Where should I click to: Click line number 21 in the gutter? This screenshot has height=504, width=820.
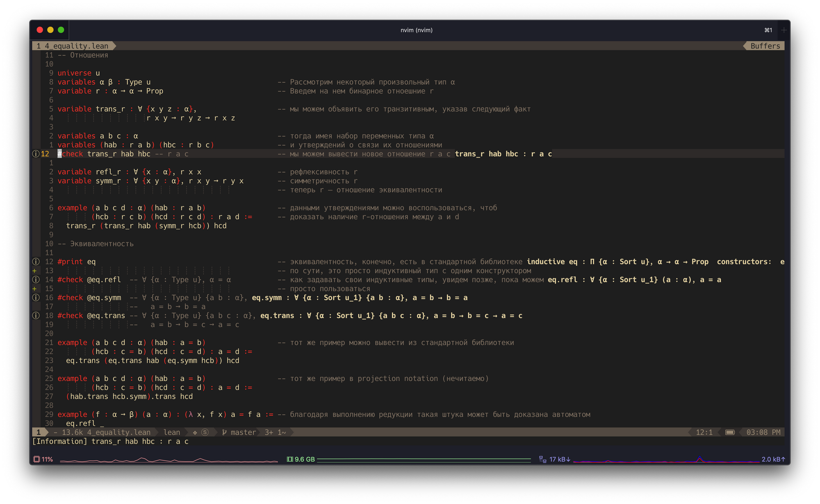49,343
